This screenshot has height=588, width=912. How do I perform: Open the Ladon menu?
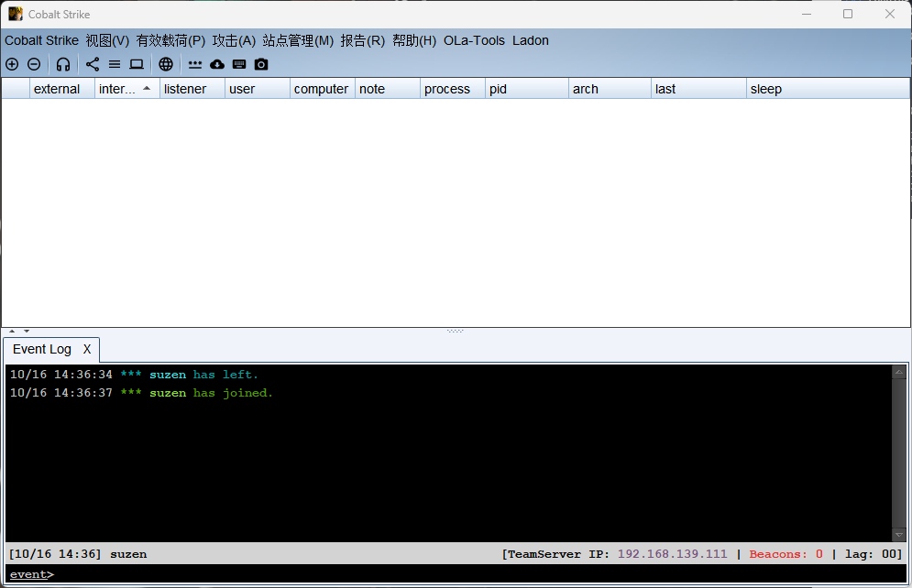point(531,40)
